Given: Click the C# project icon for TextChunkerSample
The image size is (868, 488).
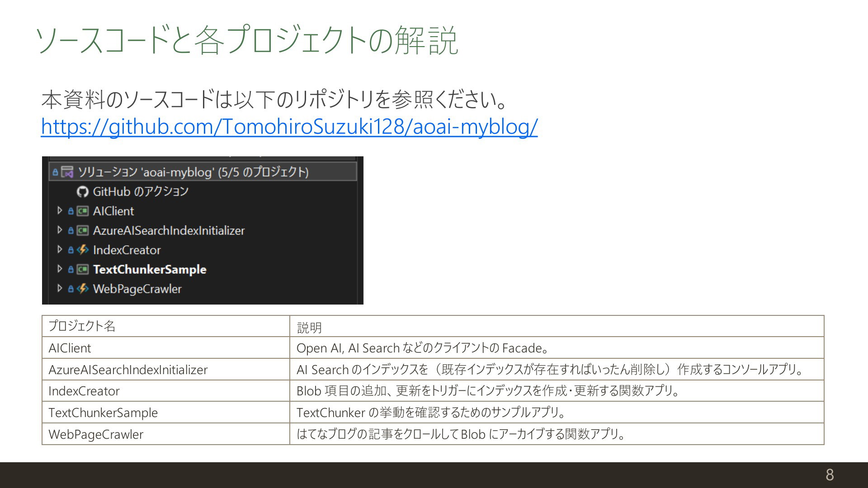Looking at the screenshot, I should click(x=82, y=269).
